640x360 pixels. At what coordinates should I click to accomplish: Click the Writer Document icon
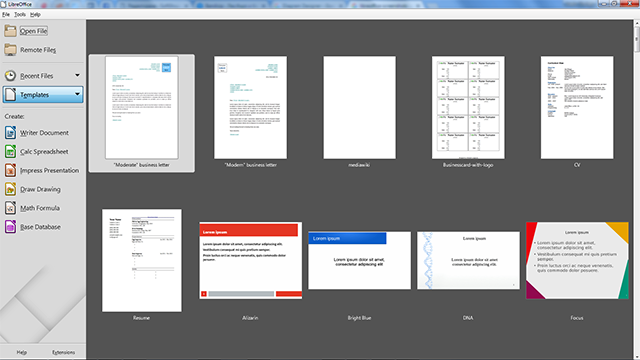[10, 133]
